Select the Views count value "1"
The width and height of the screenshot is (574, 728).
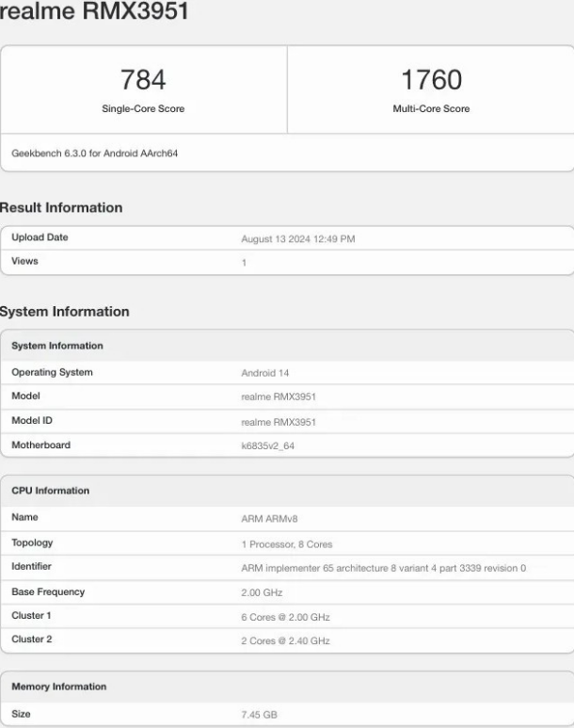[x=244, y=263]
